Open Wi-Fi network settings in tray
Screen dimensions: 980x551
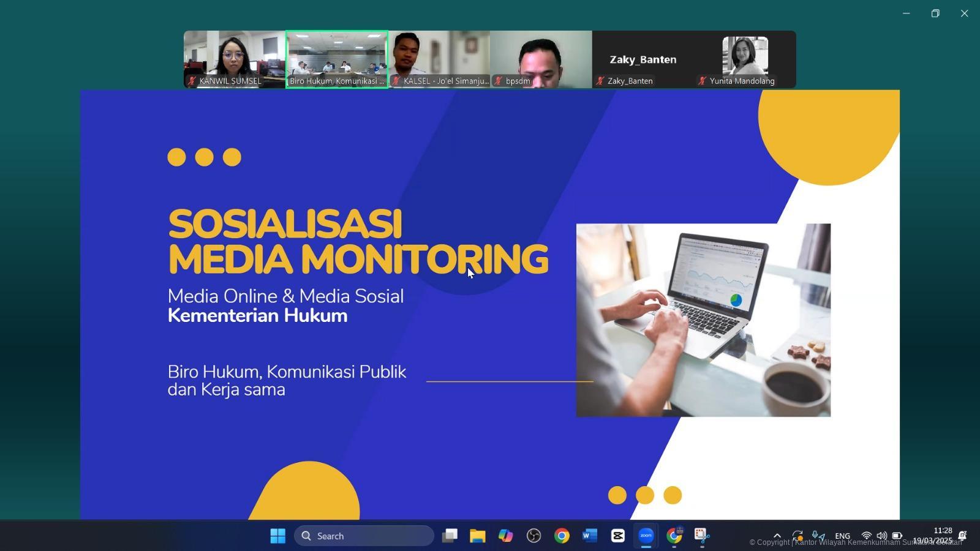866,536
